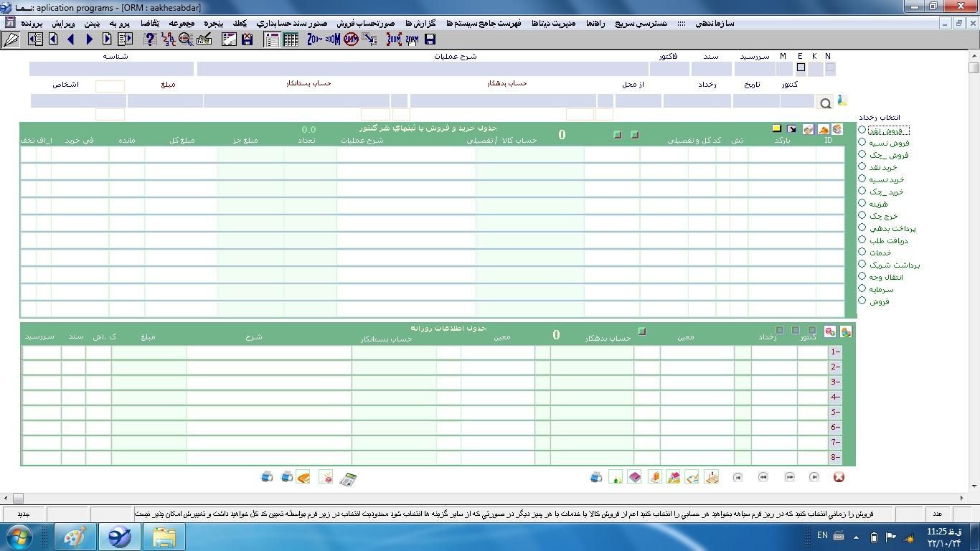Click the grid table view toolbar icon
The height and width of the screenshot is (551, 980).
click(x=291, y=39)
